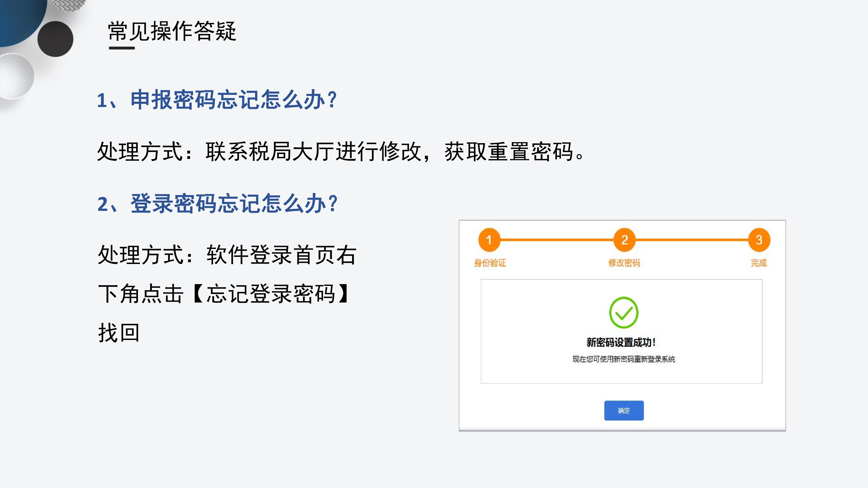This screenshot has height=488, width=868.
Task: Click the 新密码设置成功! message
Action: click(x=621, y=342)
